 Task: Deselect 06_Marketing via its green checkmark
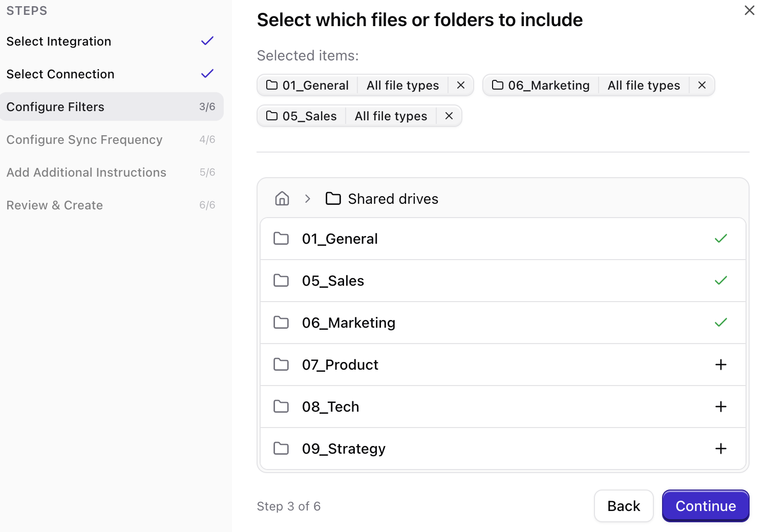point(721,323)
